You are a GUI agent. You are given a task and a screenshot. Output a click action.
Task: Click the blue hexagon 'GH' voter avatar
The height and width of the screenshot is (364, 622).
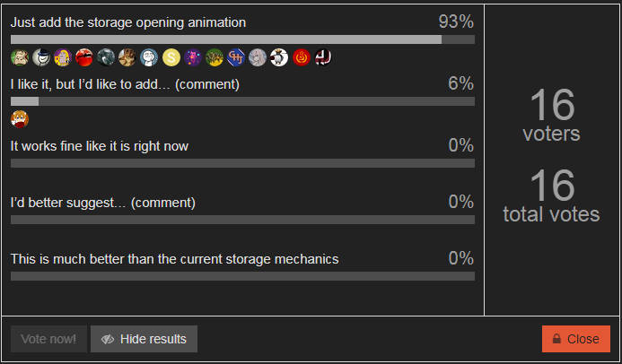236,58
